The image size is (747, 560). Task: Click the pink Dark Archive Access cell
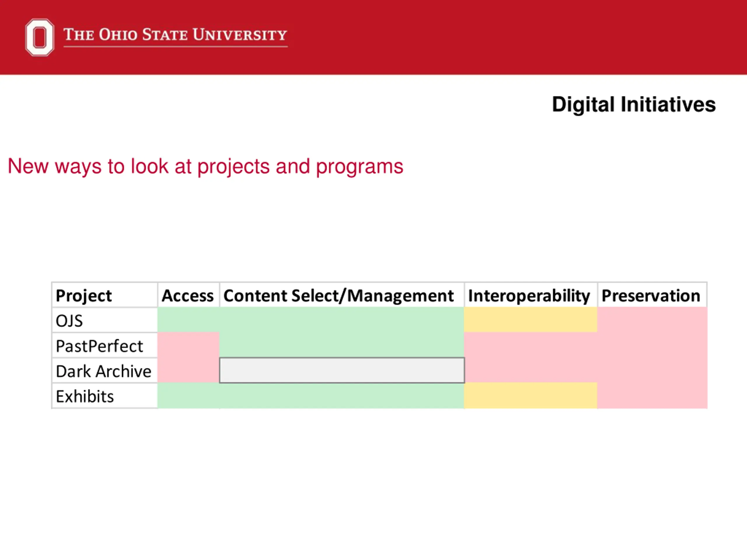tap(189, 370)
